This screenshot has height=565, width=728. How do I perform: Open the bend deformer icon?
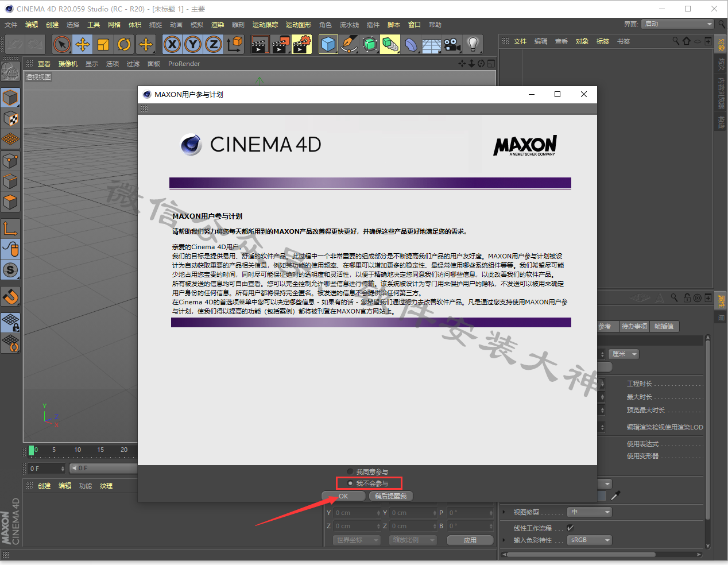pos(411,44)
